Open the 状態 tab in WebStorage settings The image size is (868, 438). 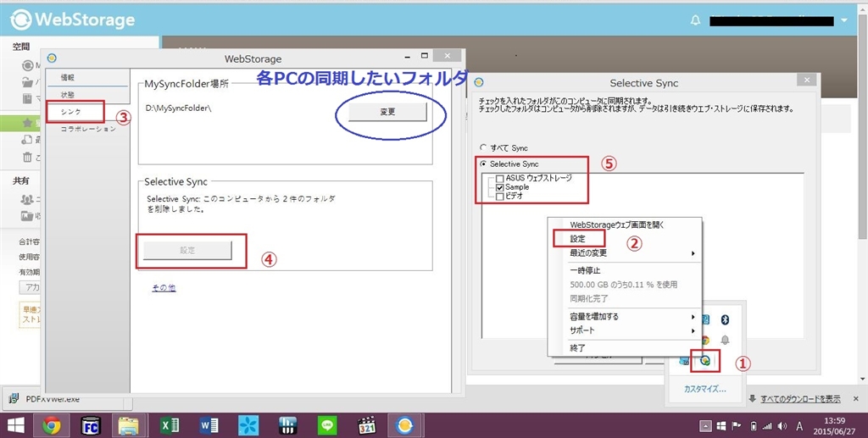[x=68, y=95]
